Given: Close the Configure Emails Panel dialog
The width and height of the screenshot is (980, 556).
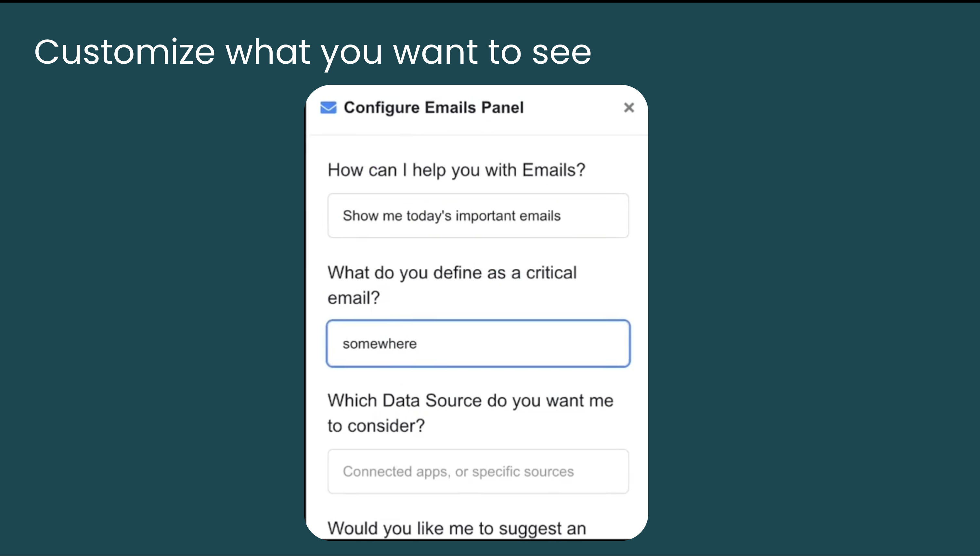Looking at the screenshot, I should coord(629,108).
